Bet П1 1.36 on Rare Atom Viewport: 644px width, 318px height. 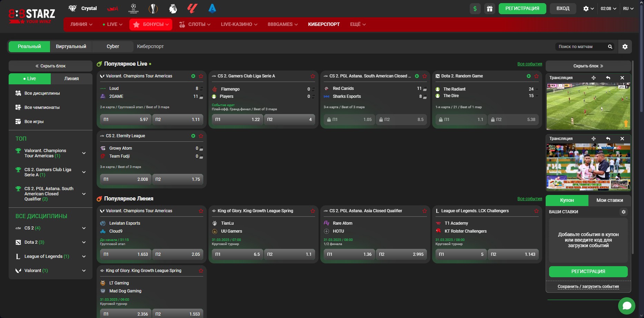(x=349, y=254)
